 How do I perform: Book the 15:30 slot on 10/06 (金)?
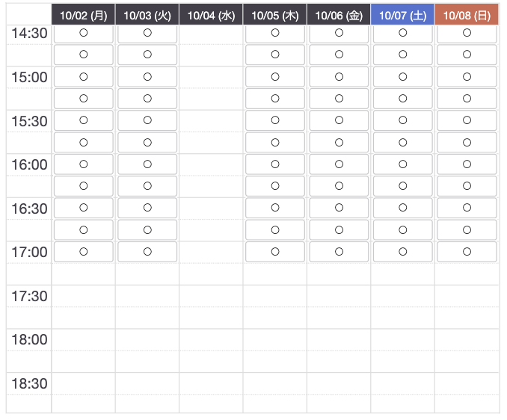click(x=339, y=120)
